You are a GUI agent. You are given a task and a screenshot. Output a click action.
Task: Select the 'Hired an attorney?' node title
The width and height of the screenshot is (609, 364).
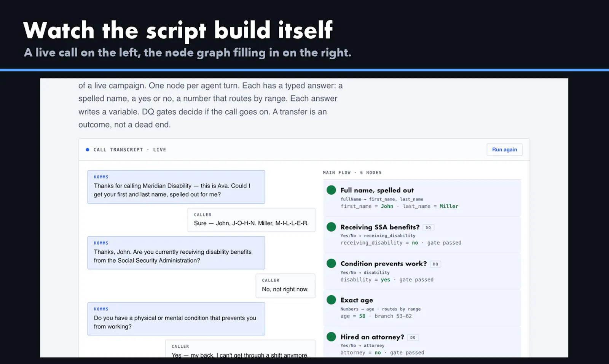tap(372, 337)
